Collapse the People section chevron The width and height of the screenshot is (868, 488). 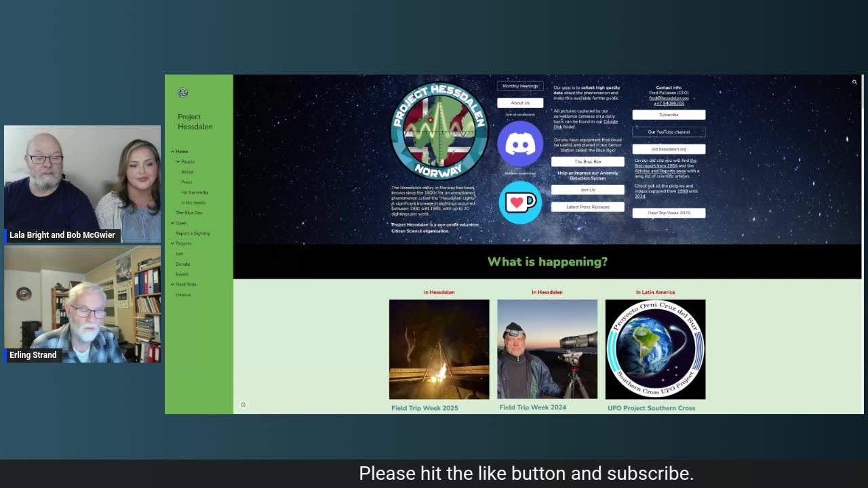coord(178,161)
